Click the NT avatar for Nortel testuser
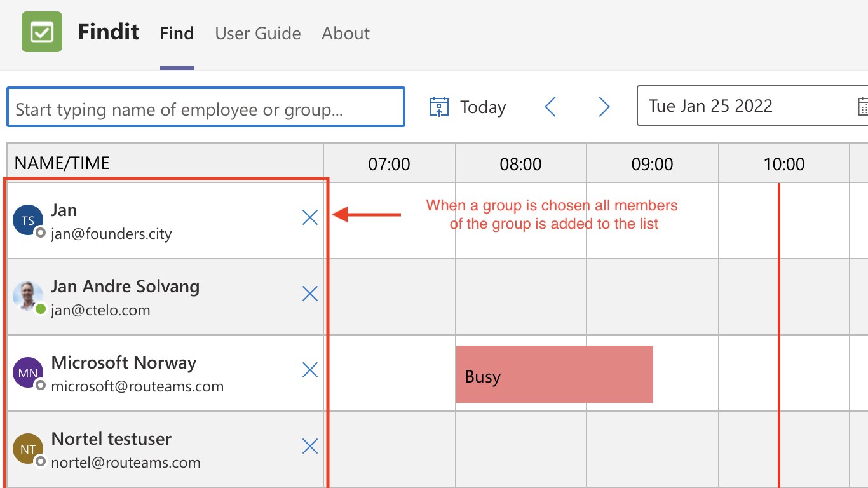This screenshot has width=868, height=488. pyautogui.click(x=28, y=449)
